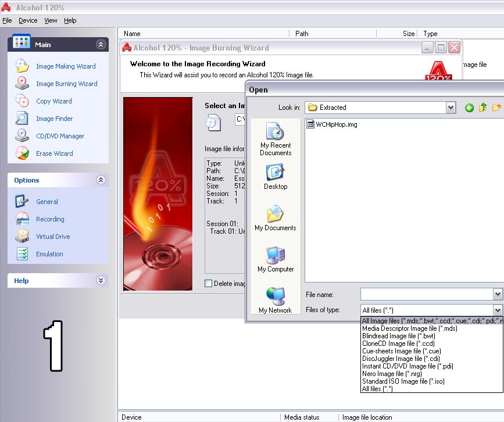Open the CD/DVD Manager drive icon
Image resolution: width=504 pixels, height=422 pixels.
22,135
